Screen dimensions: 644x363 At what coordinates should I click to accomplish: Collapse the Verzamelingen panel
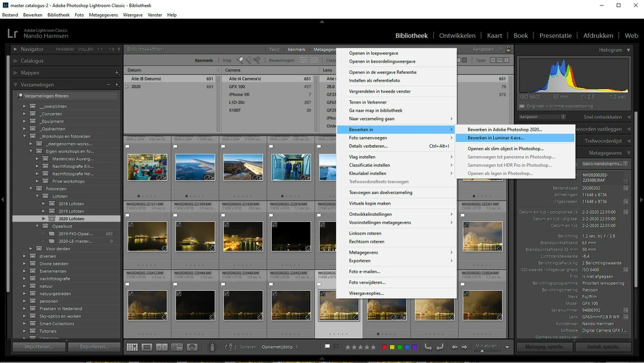pos(15,85)
